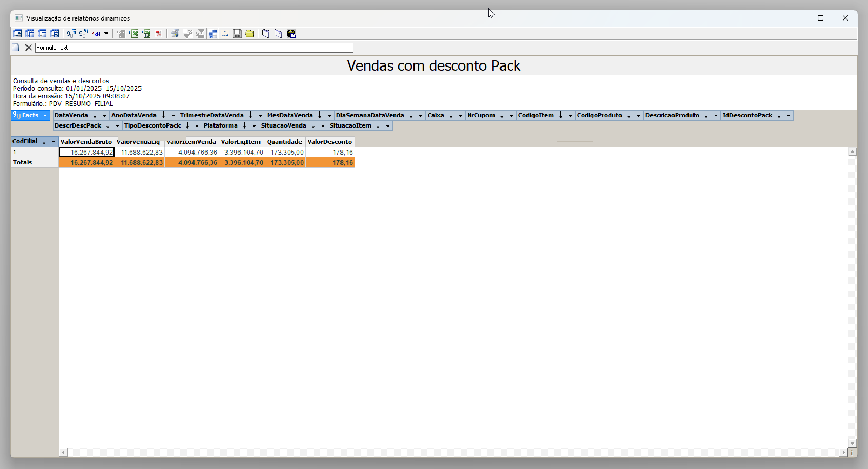This screenshot has height=469, width=868.
Task: Toggle sort arrow on CodigoItem field
Action: 561,115
